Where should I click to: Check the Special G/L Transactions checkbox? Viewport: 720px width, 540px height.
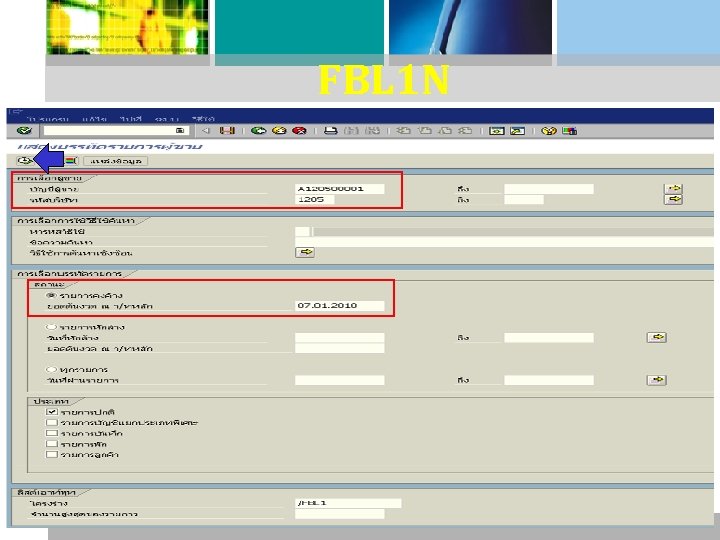[x=52, y=422]
